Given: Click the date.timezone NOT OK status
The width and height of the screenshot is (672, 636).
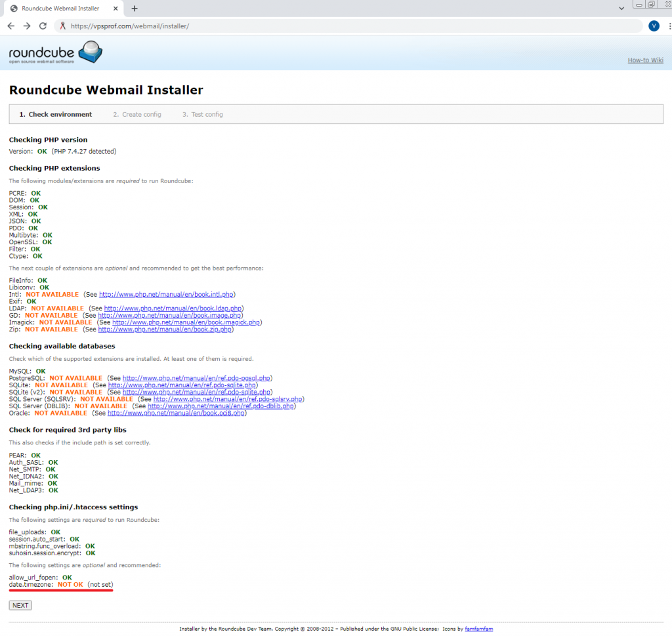Looking at the screenshot, I should coord(70,585).
